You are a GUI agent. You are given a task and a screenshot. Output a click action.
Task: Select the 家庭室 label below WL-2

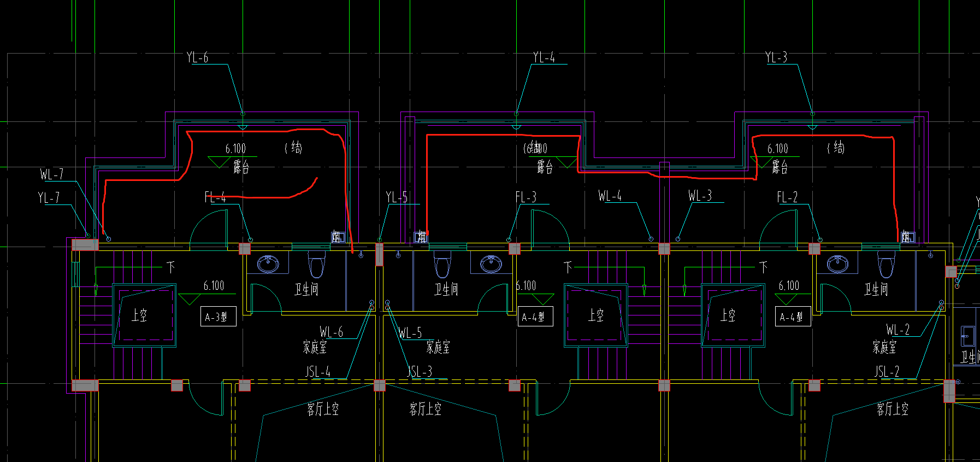point(884,347)
